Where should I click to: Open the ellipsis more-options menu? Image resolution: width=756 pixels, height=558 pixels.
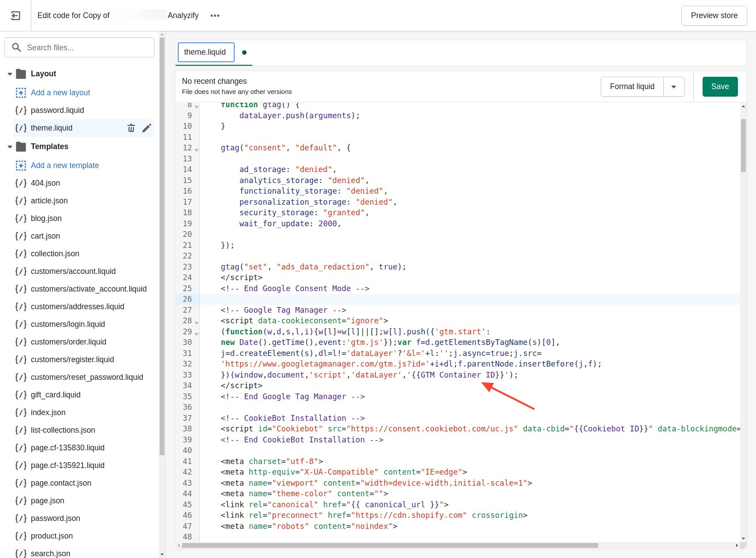tap(215, 15)
